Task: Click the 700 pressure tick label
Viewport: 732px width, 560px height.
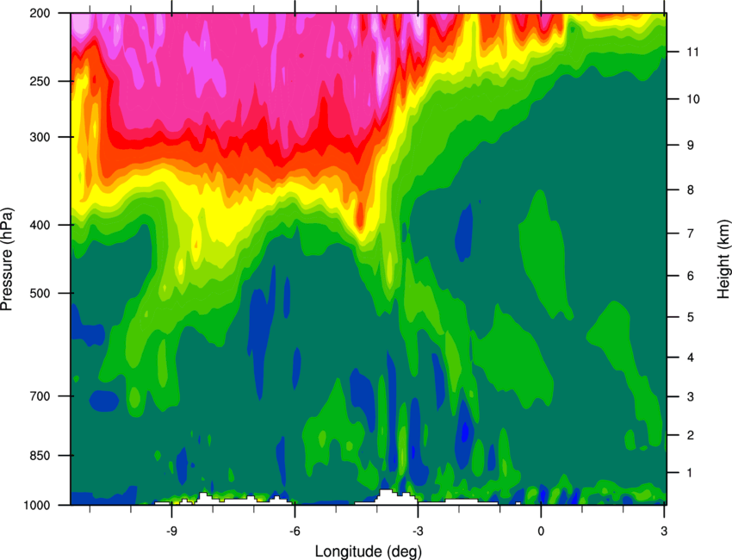Action: pos(40,396)
